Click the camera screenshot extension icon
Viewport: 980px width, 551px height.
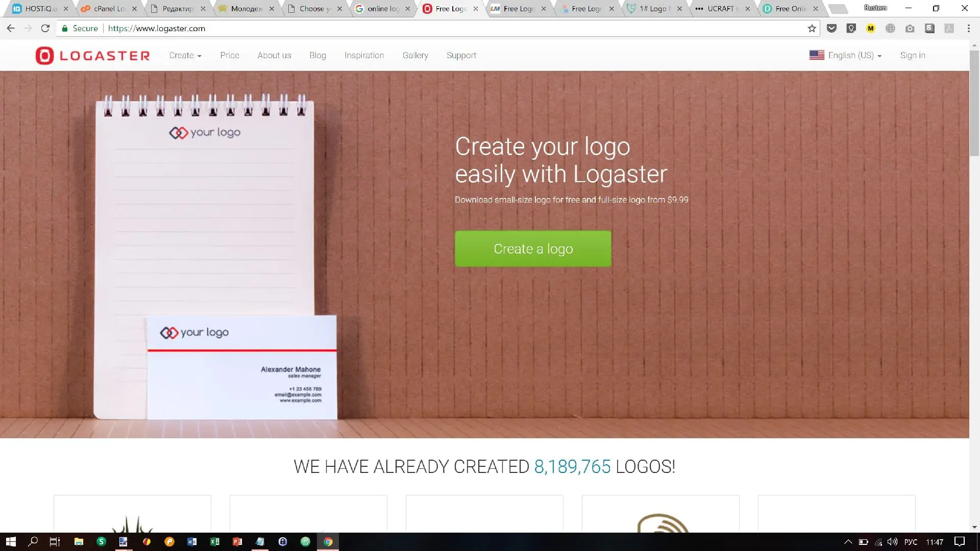point(910,29)
